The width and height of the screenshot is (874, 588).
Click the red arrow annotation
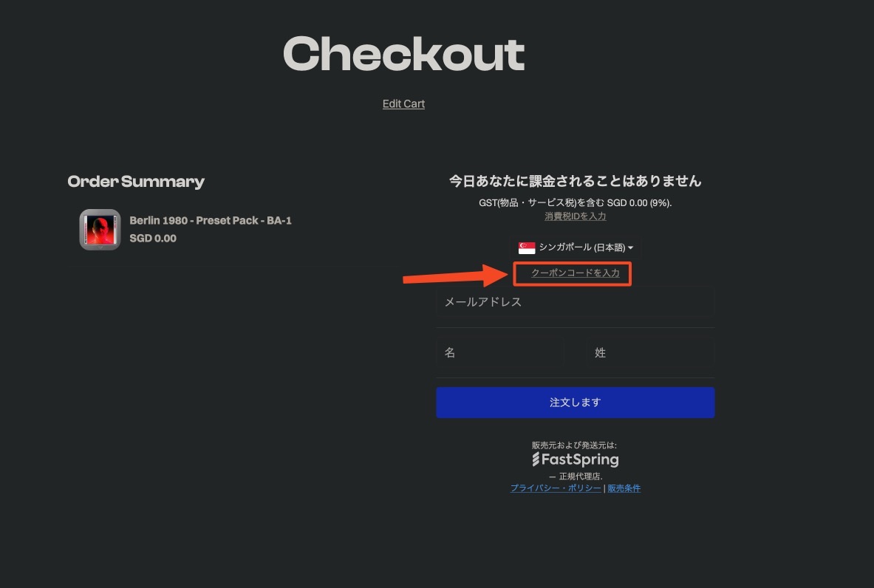click(455, 275)
